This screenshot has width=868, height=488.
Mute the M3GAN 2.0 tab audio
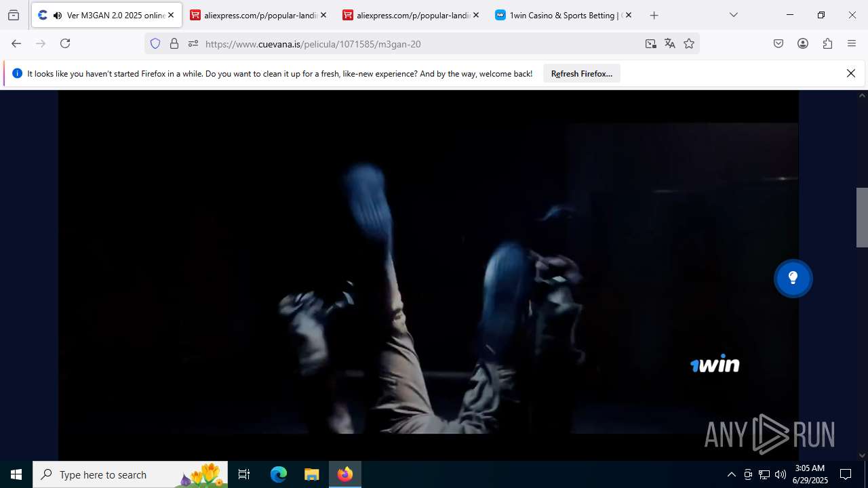pyautogui.click(x=57, y=15)
